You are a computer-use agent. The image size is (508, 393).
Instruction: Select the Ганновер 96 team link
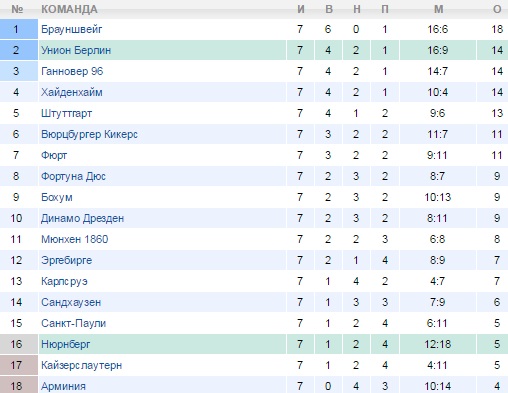[x=72, y=71]
